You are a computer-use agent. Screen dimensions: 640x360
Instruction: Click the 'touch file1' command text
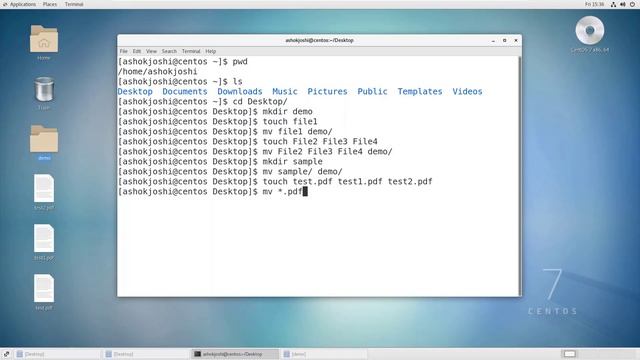click(x=290, y=122)
